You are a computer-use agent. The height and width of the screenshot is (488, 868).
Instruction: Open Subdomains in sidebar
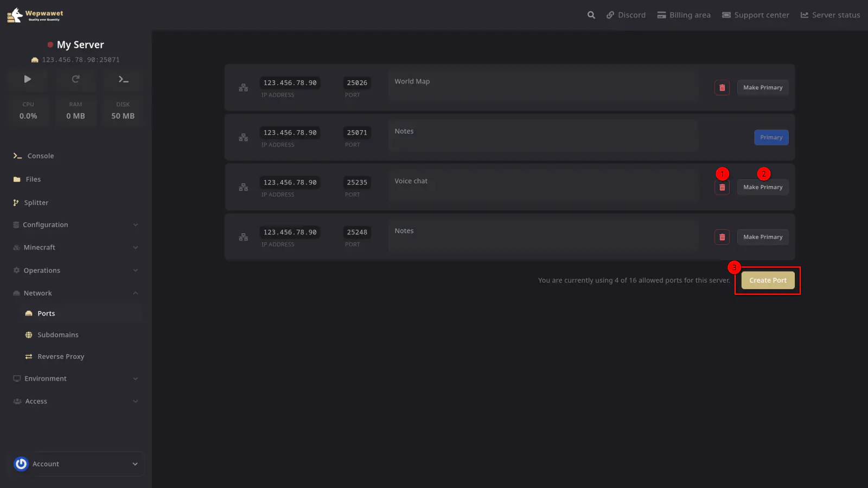[58, 335]
